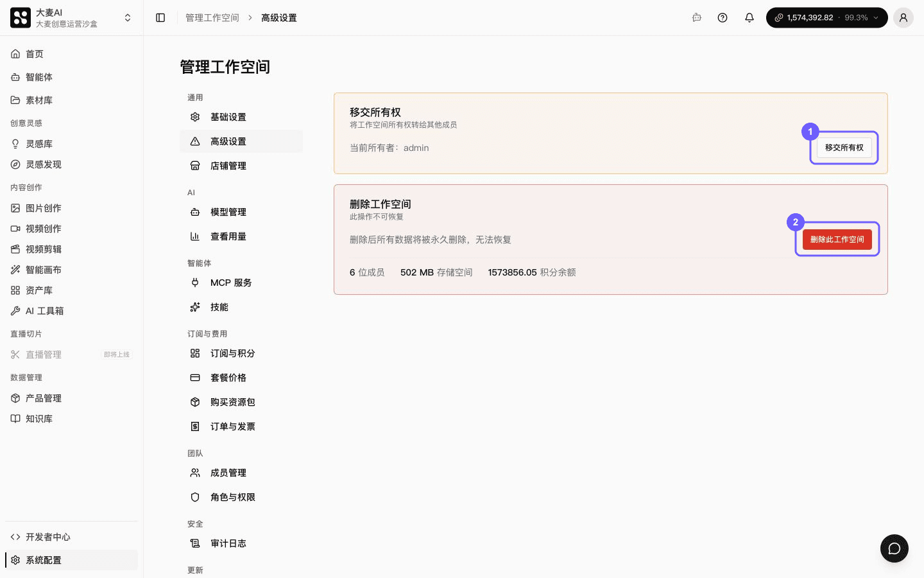
Task: Open 灵感发现 sidebar item
Action: (x=72, y=164)
